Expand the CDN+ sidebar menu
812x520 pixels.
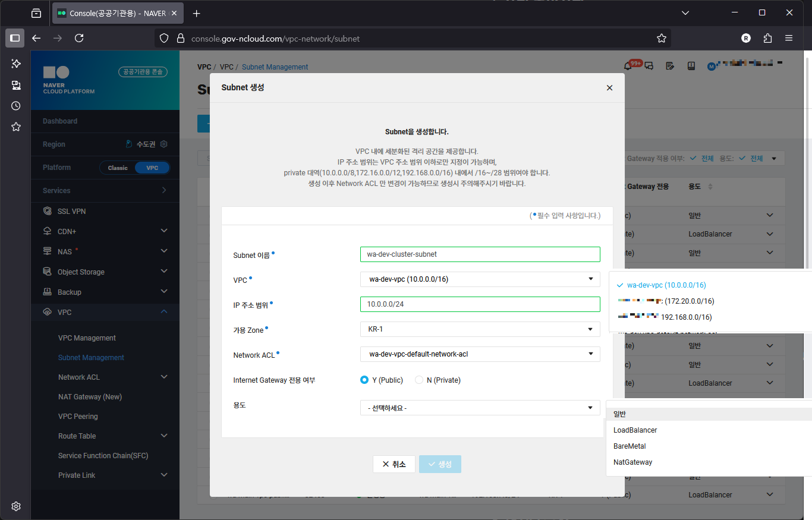pyautogui.click(x=164, y=231)
